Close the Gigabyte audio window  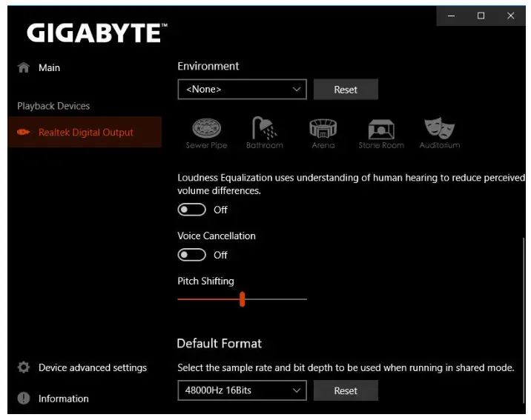pyautogui.click(x=511, y=16)
